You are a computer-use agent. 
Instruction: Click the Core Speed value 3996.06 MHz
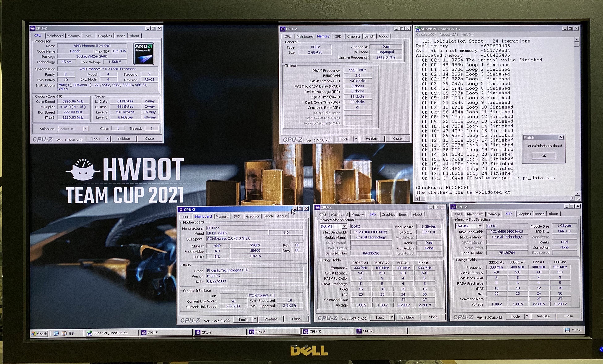[x=73, y=102]
